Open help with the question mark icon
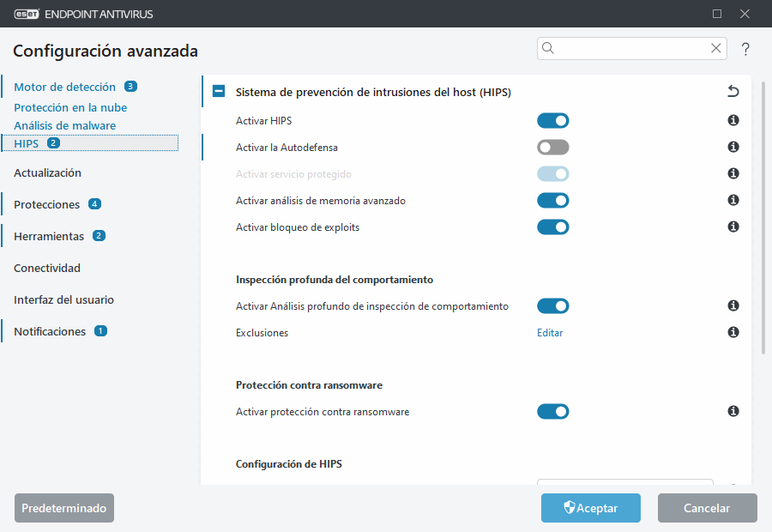772x532 pixels. [745, 49]
